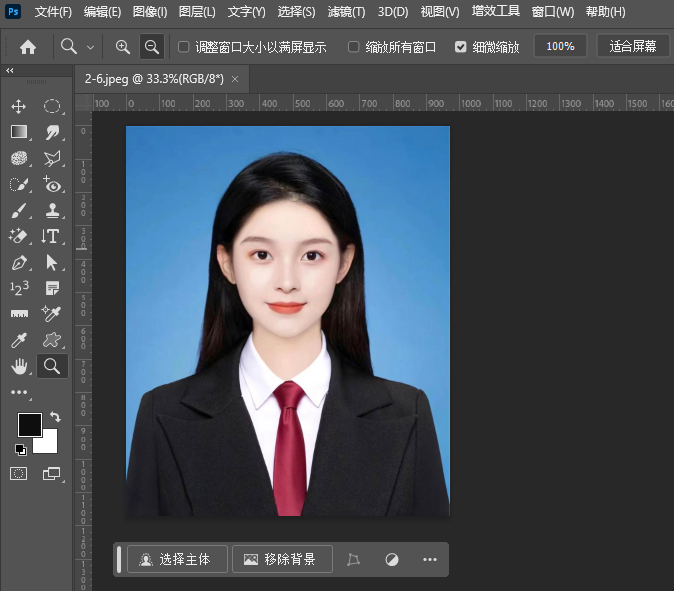Open the zoom tool preset dropdown arrow
Screen dimensions: 674x591
pyautogui.click(x=91, y=47)
